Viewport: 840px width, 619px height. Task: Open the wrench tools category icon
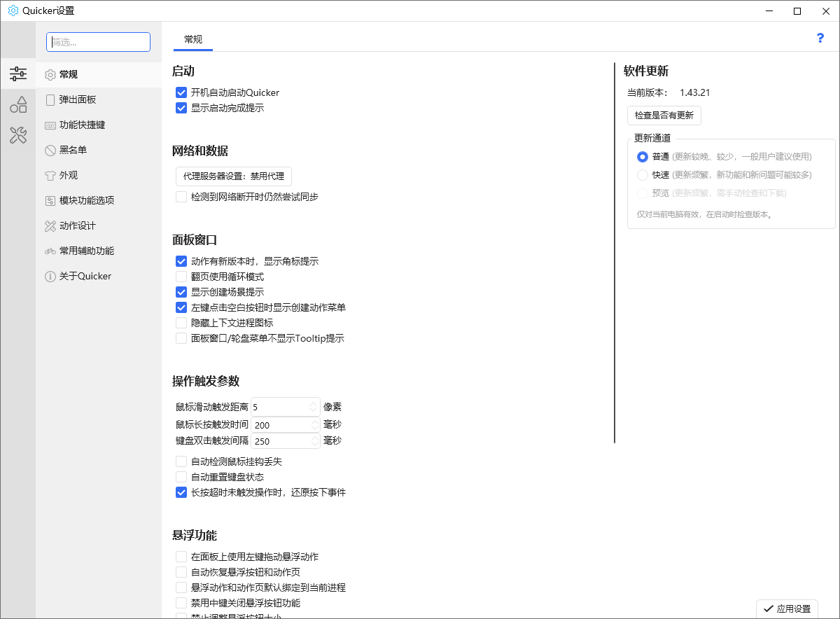coord(18,135)
